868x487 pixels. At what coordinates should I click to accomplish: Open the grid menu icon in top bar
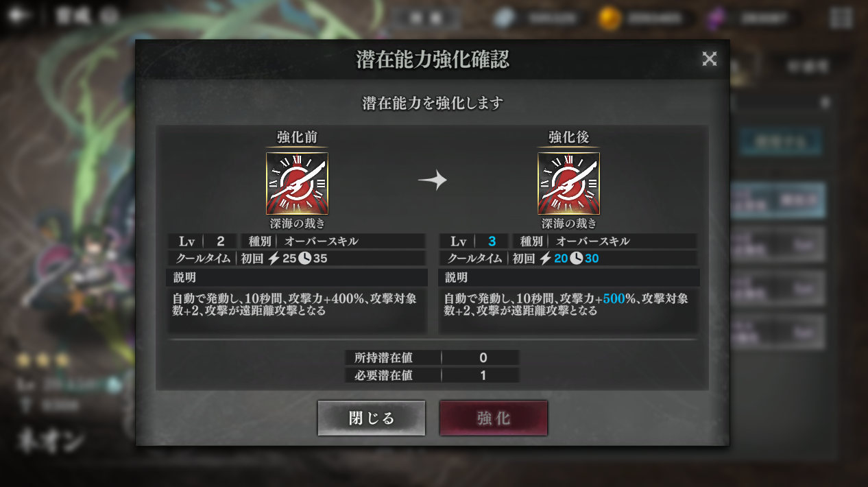coord(841,18)
